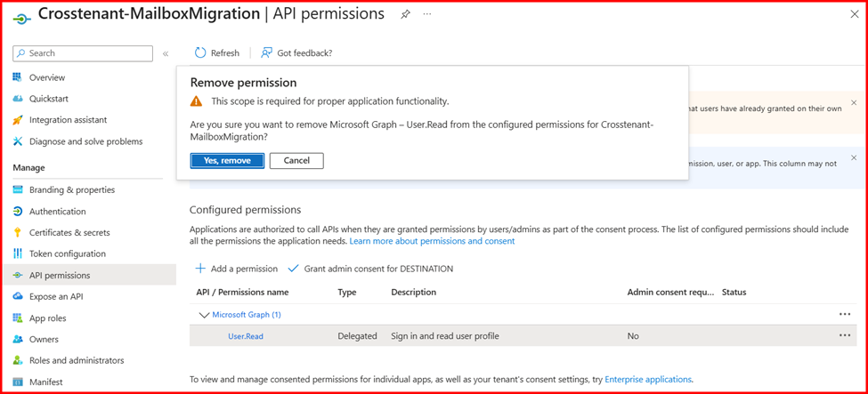Viewport: 868px width, 394px height.
Task: Open Diagnose and solve problems
Action: coord(85,141)
